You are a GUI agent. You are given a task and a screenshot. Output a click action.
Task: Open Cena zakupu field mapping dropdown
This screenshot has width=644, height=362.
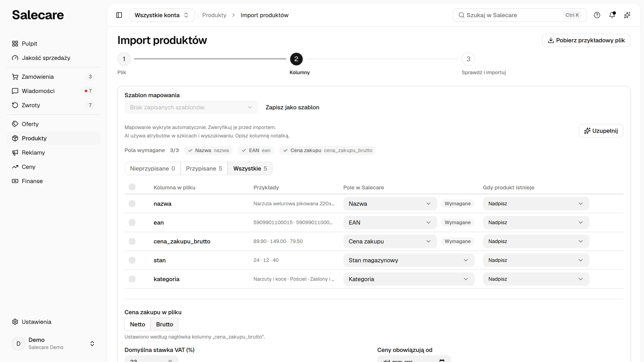pos(390,241)
